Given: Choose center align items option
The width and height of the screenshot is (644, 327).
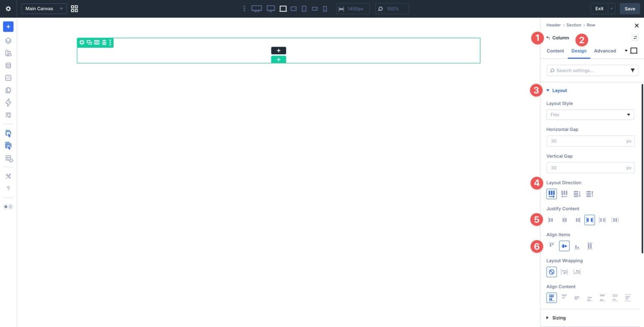Looking at the screenshot, I should coord(564,246).
